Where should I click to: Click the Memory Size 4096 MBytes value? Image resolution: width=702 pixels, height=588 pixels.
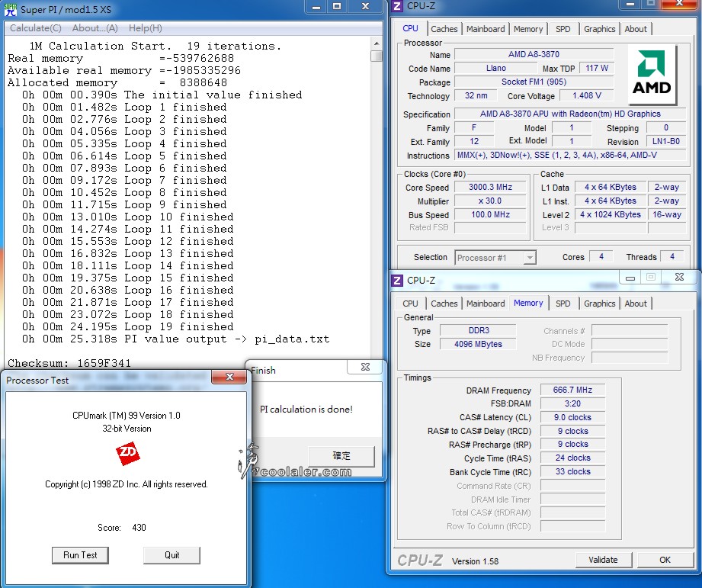[x=478, y=344]
